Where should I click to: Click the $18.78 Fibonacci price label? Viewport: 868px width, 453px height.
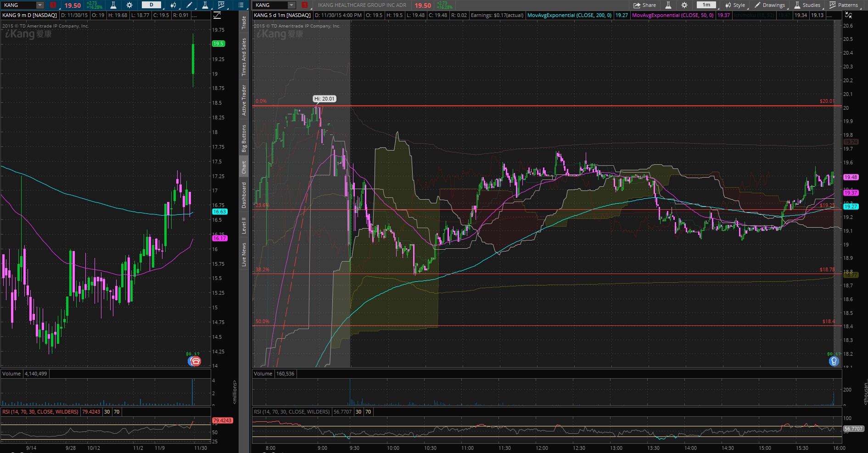click(x=827, y=270)
